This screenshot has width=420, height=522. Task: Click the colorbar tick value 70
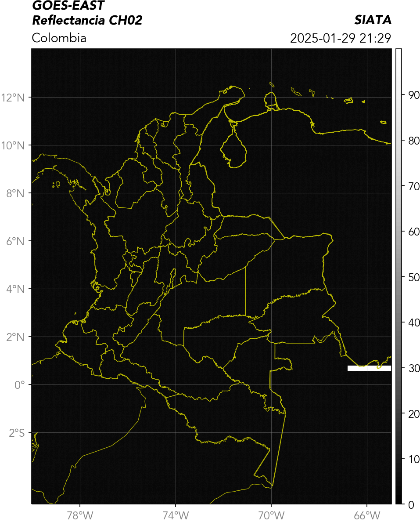click(414, 186)
